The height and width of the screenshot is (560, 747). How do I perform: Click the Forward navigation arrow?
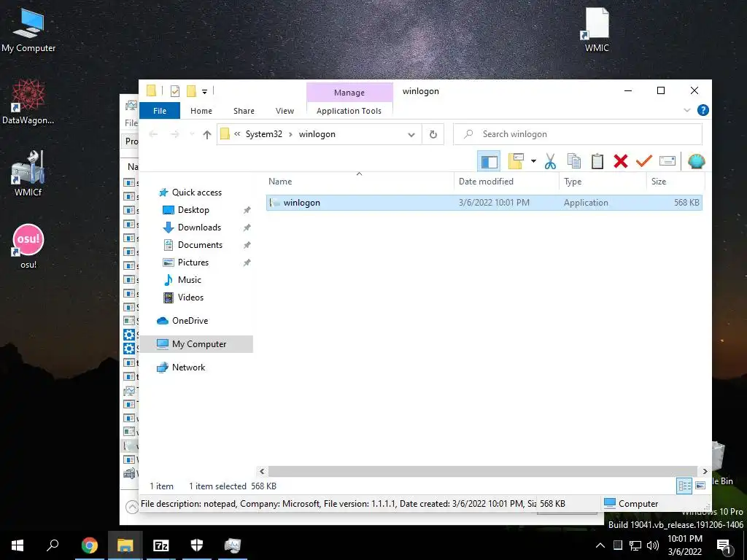click(175, 134)
